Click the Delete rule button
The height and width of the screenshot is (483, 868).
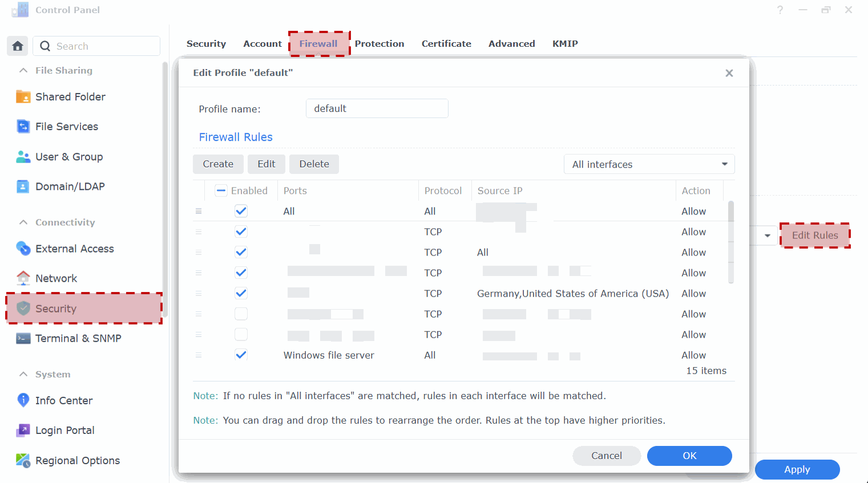[314, 164]
